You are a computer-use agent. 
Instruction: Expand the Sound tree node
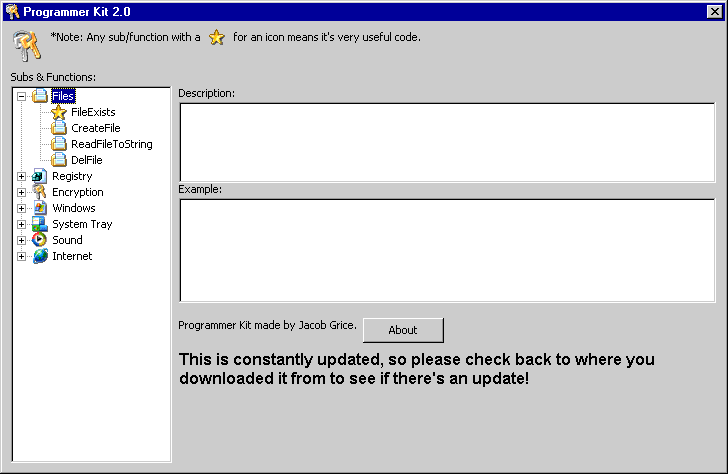pyautogui.click(x=22, y=240)
